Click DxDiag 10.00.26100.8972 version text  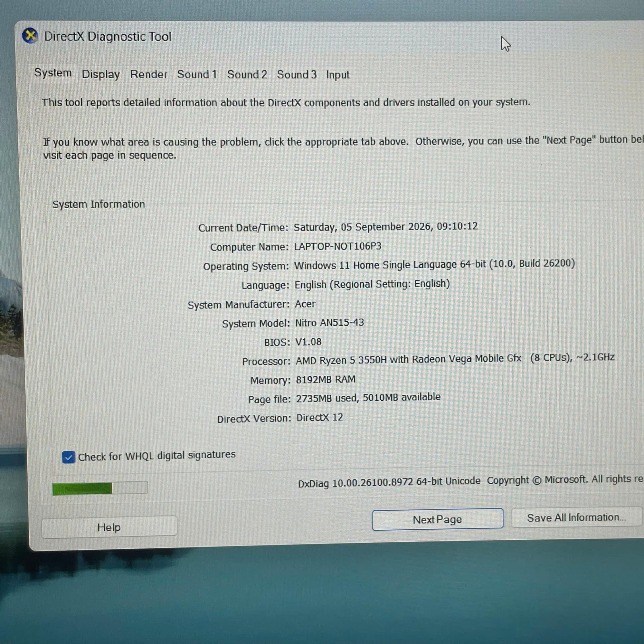(x=389, y=482)
